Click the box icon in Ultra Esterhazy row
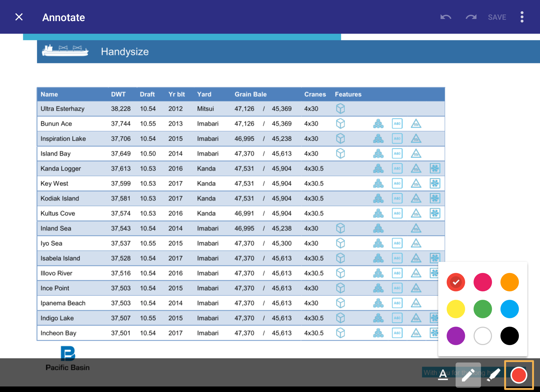 pos(340,109)
